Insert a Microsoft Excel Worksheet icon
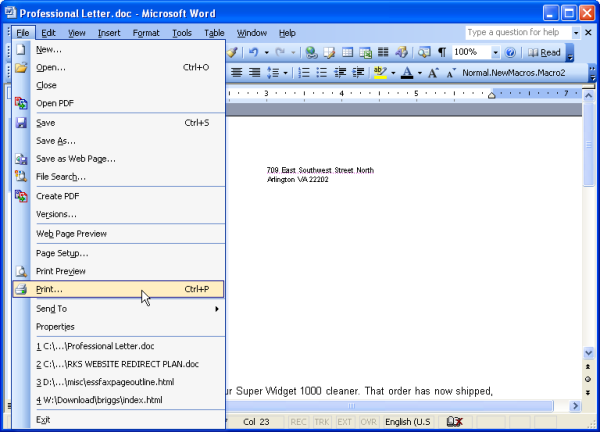The image size is (600, 432). (x=365, y=52)
